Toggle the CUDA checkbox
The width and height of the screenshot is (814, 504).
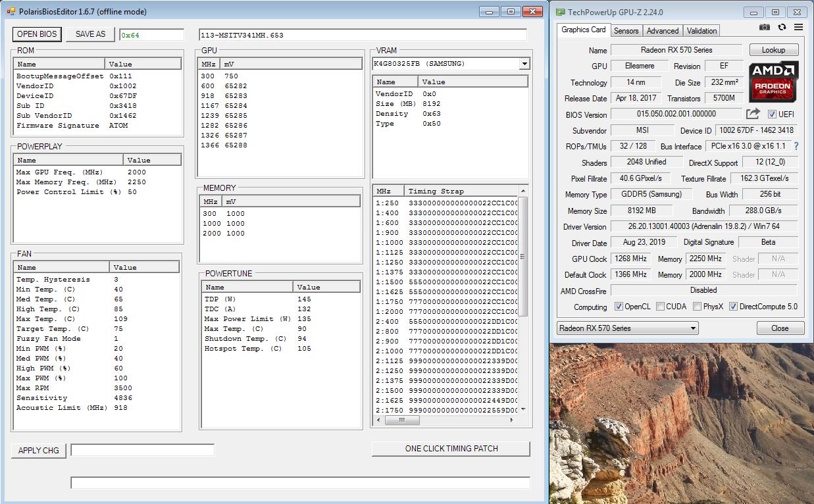[x=660, y=307]
